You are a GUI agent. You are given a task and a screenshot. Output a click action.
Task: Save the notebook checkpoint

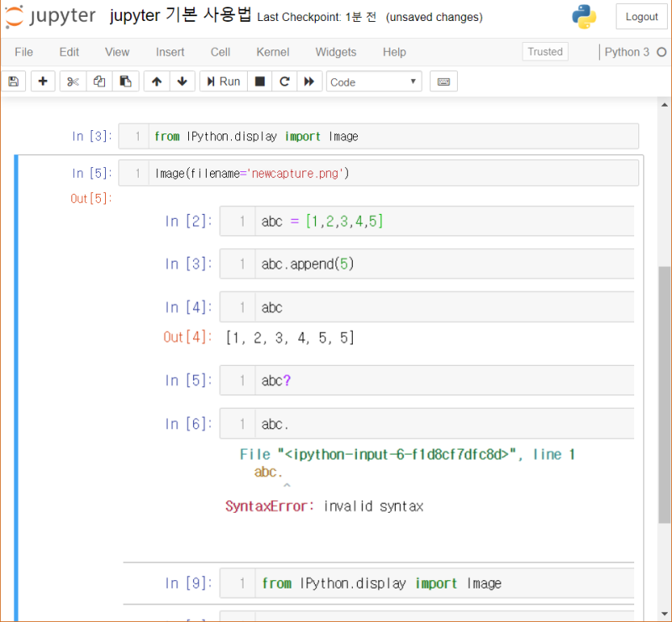pyautogui.click(x=13, y=81)
